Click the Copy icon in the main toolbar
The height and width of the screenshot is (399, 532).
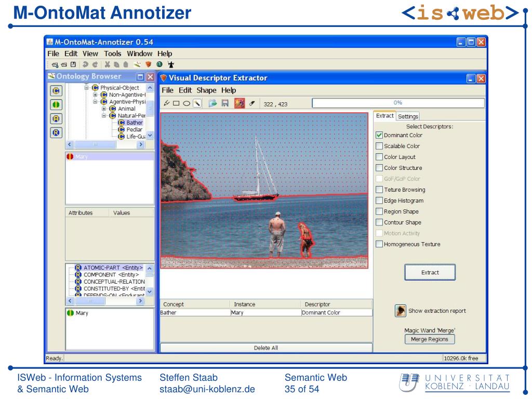coord(116,64)
